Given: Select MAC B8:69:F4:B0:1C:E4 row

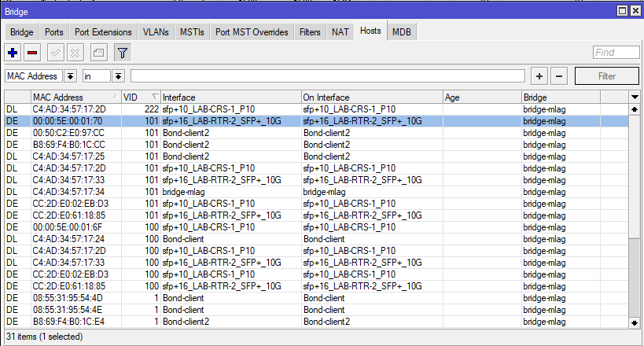Looking at the screenshot, I should (316, 322).
